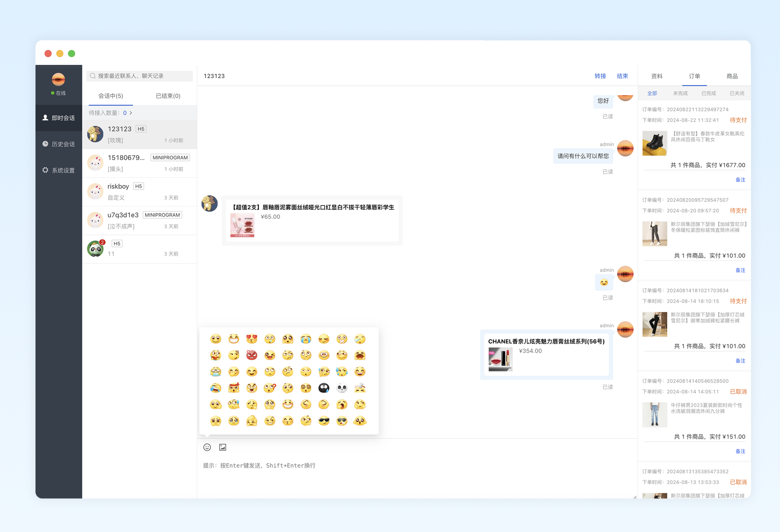Open 即时会话 in the sidebar

tap(59, 118)
